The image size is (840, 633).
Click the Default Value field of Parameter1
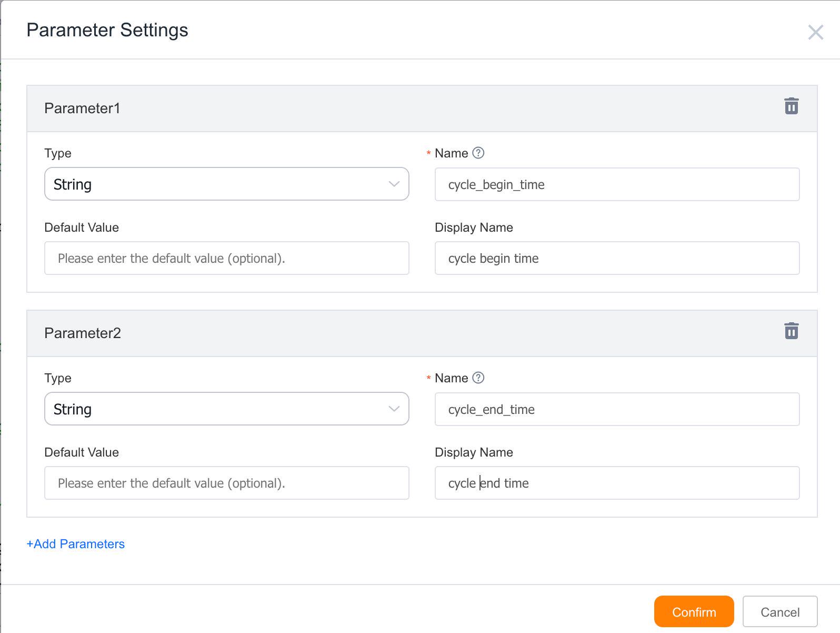(227, 258)
